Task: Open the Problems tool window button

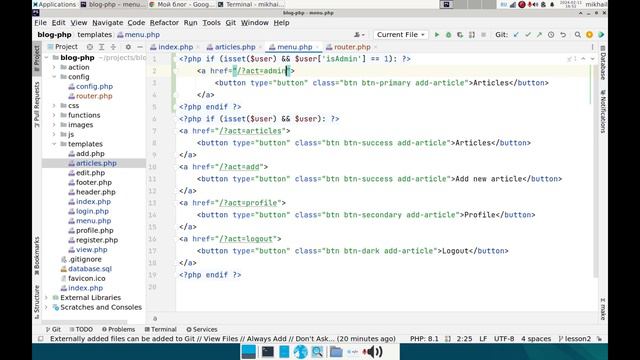Action: [118, 329]
